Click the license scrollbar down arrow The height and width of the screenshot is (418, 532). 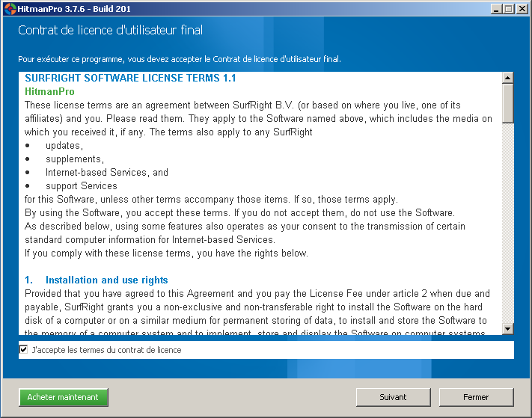point(508,328)
